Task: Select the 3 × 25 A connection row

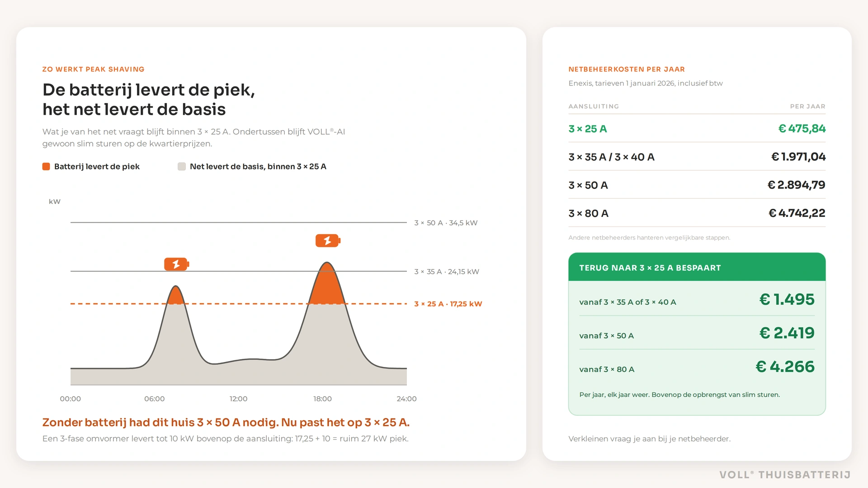Action: [x=697, y=129]
